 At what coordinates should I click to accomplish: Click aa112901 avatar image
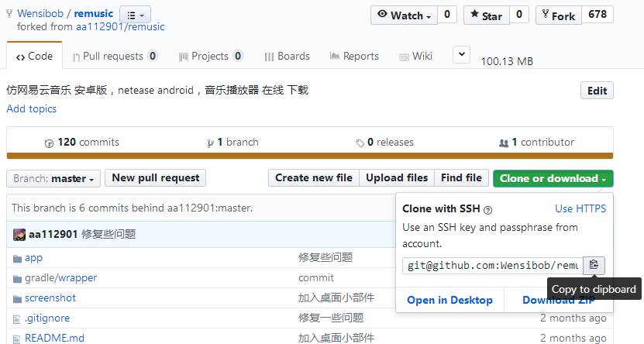coord(19,235)
